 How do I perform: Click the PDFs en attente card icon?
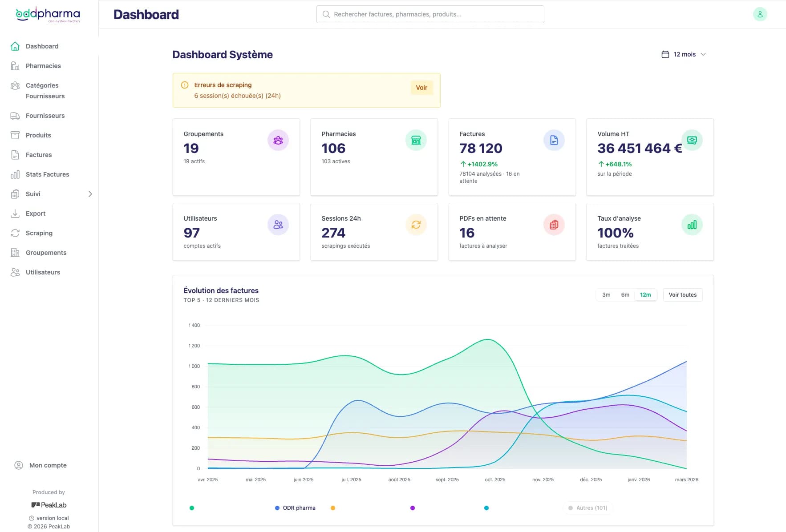(x=554, y=225)
